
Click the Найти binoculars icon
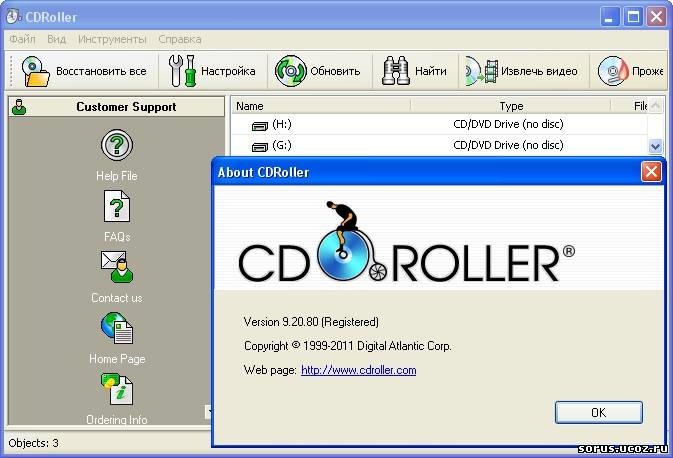click(395, 71)
